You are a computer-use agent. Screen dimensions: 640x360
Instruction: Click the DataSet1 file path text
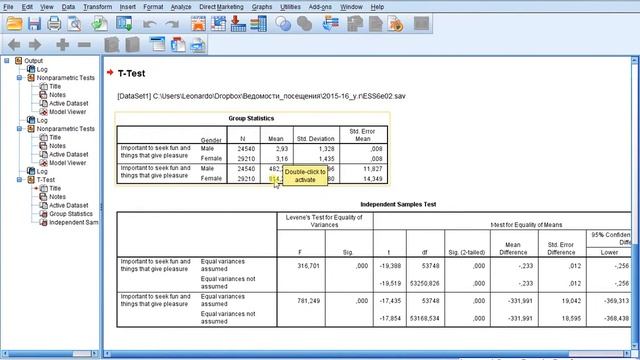(x=261, y=96)
